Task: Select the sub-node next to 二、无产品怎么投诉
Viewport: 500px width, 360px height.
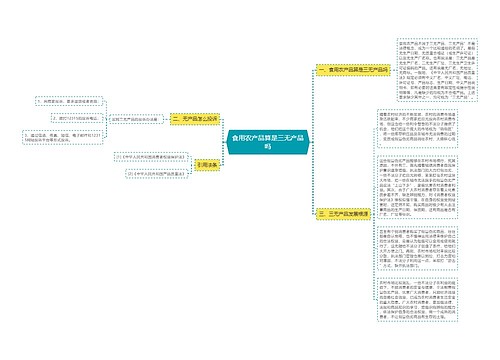Action: [x=136, y=119]
